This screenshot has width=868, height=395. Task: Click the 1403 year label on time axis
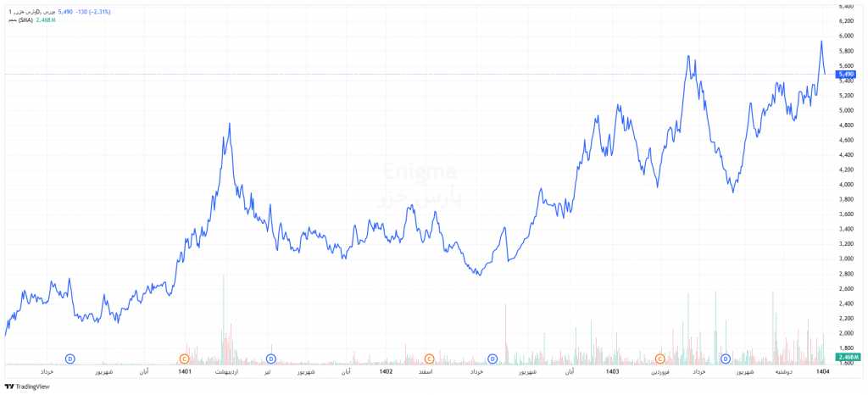click(613, 371)
